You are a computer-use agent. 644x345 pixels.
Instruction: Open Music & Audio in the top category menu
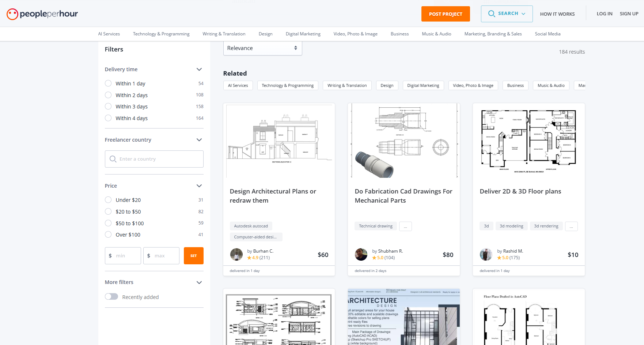click(436, 34)
